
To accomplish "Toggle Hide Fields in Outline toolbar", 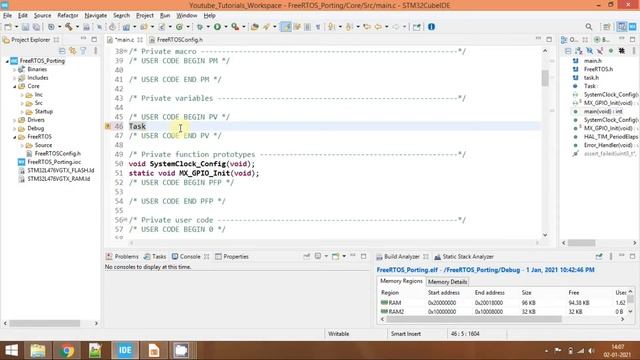I will coord(589,51).
